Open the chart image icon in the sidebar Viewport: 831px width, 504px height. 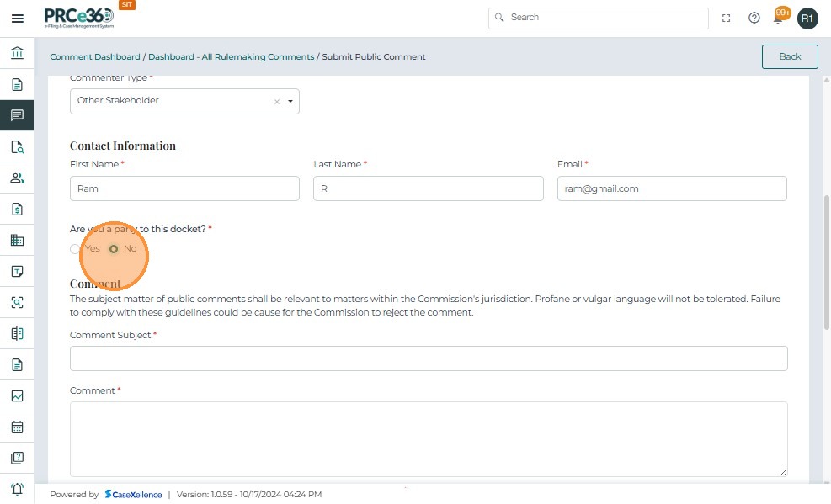pos(17,395)
